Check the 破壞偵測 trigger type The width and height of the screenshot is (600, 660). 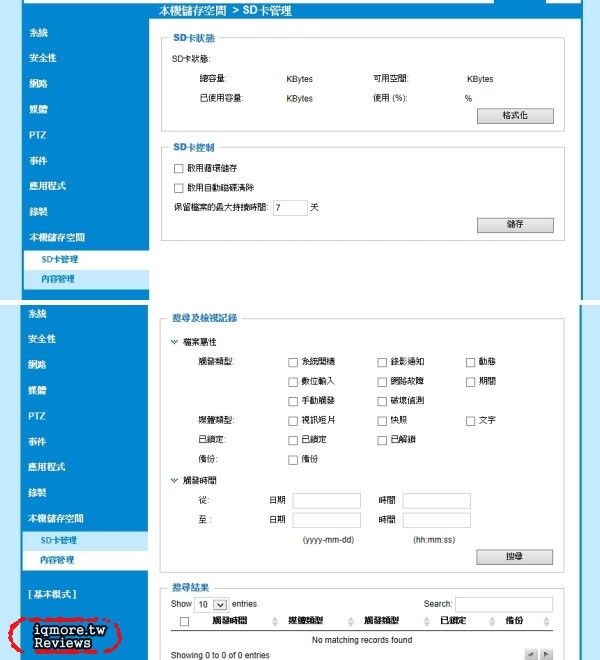point(382,401)
